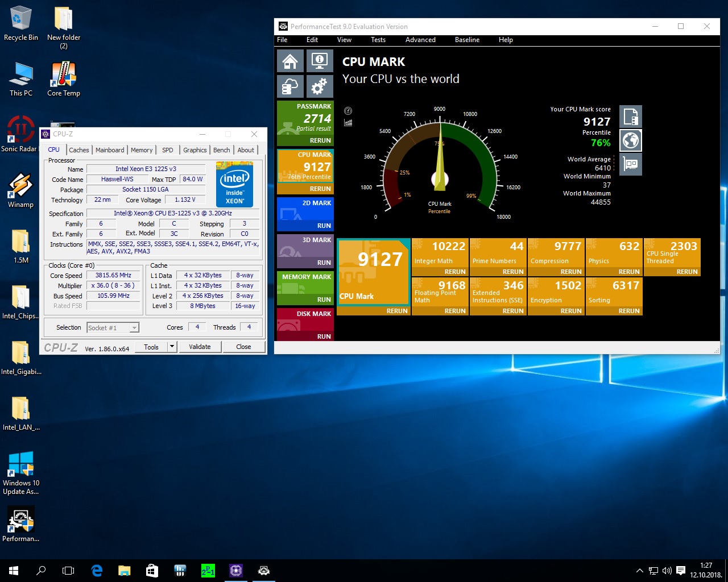This screenshot has width=728, height=582.
Task: Open the Advanced menu in PerformanceTest
Action: [x=420, y=40]
